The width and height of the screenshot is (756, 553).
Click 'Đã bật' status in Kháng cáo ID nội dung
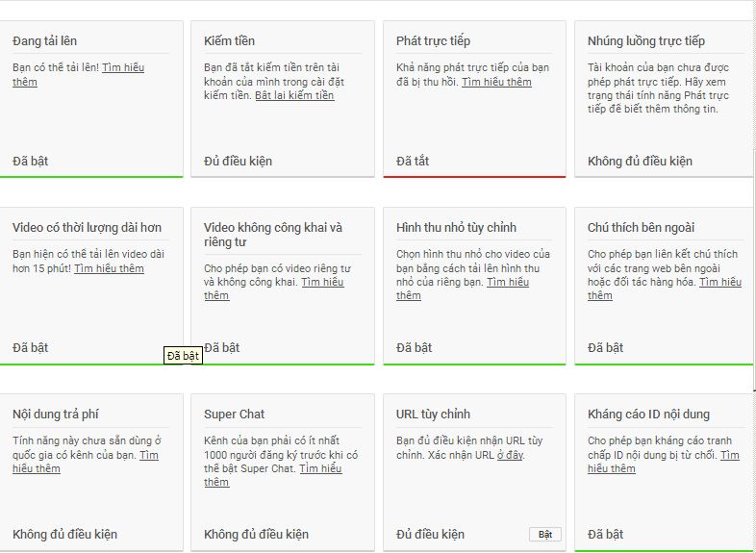point(605,534)
